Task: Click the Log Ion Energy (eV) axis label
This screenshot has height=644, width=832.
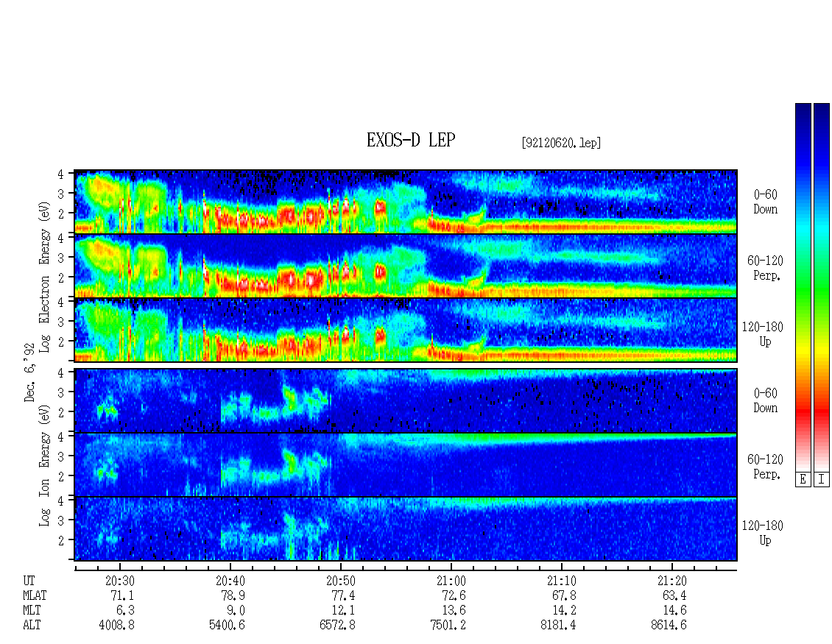Action: click(x=44, y=464)
